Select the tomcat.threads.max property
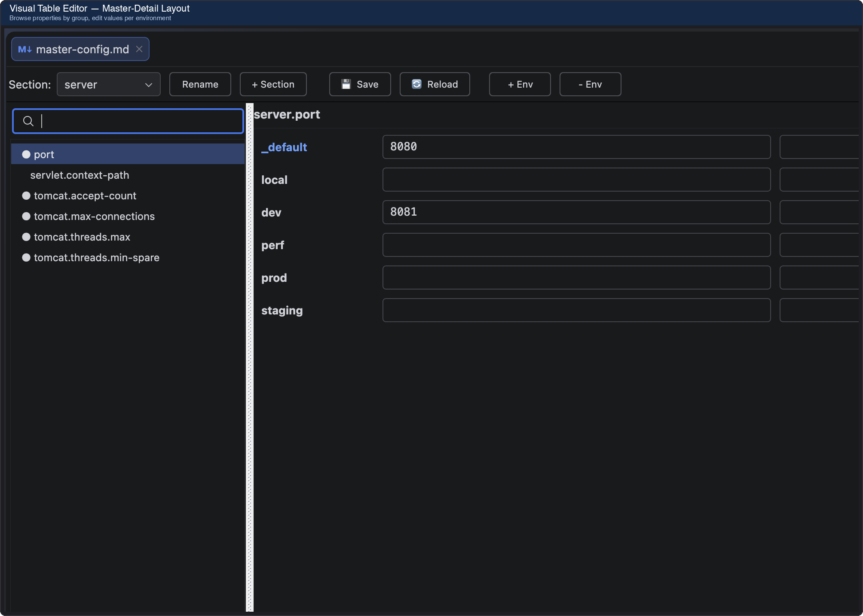 coord(82,237)
